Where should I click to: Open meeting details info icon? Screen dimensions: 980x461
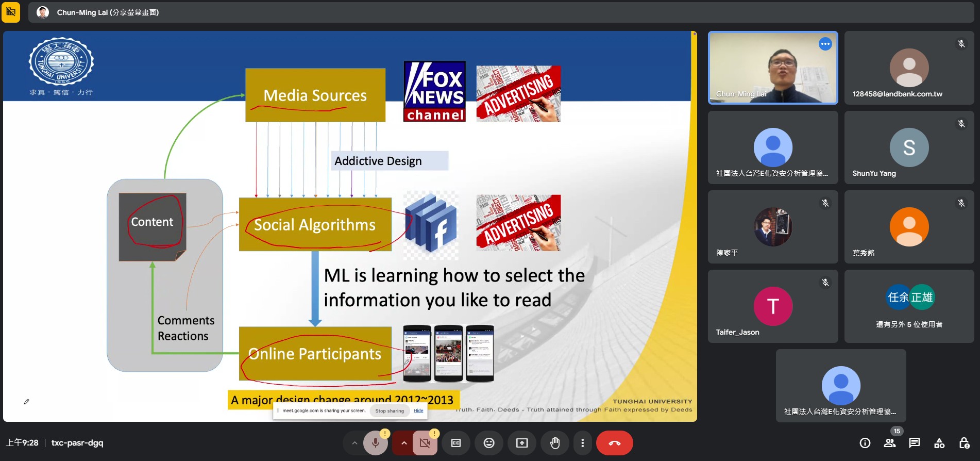865,443
